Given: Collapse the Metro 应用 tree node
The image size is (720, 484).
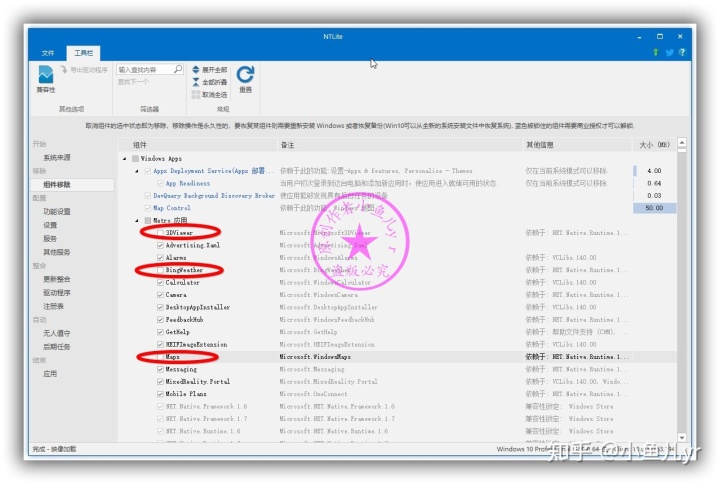Looking at the screenshot, I should coord(137,221).
